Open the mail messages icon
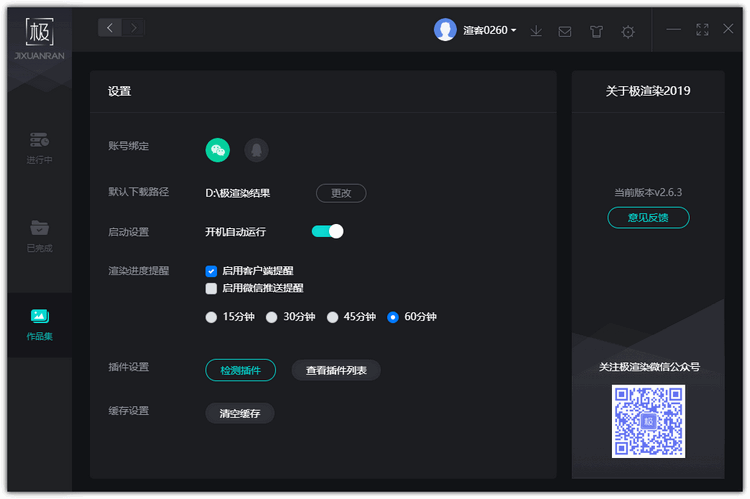The image size is (750, 499). (x=565, y=32)
